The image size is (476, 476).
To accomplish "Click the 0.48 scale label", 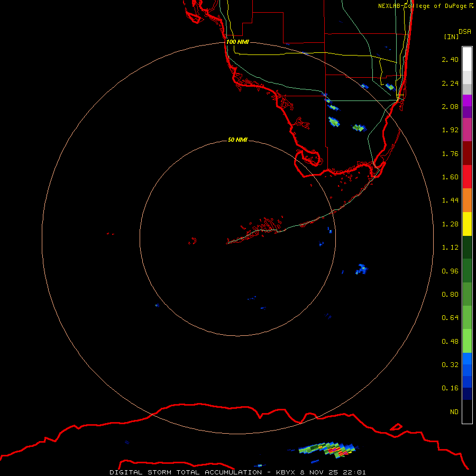I will (x=450, y=342).
